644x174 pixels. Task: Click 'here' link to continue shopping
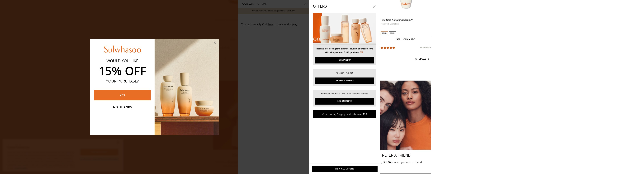270,24
